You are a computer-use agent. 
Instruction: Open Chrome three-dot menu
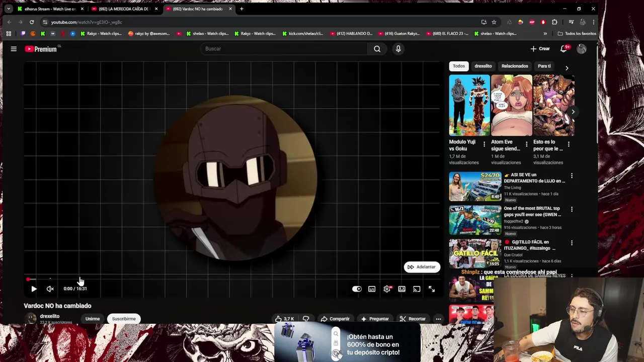594,22
